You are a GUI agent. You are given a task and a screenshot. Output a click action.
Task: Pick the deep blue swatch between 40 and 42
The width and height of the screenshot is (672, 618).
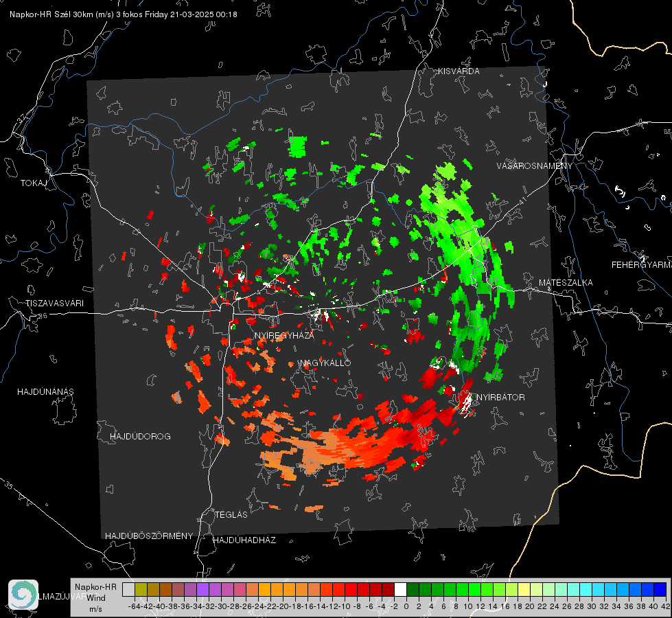(660, 589)
